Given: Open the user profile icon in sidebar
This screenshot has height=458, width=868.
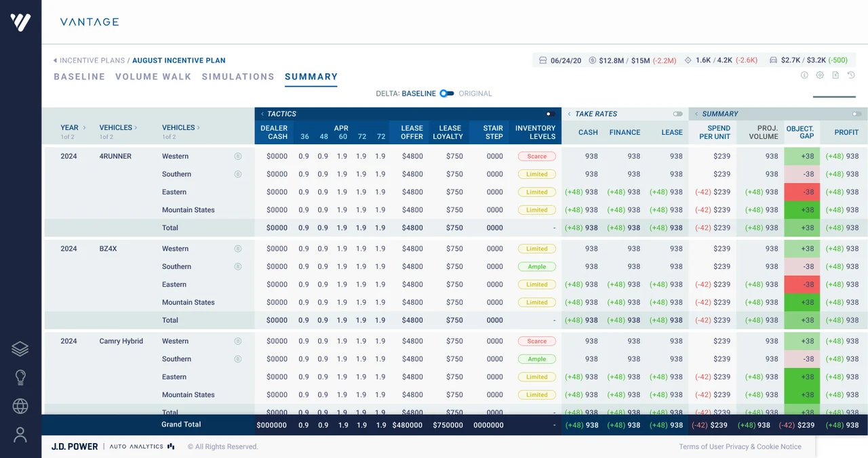Looking at the screenshot, I should 20,434.
